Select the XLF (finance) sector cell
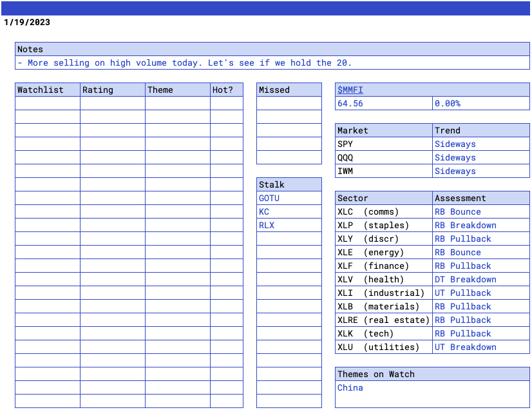Viewport: 532px width, 410px height. (x=384, y=266)
